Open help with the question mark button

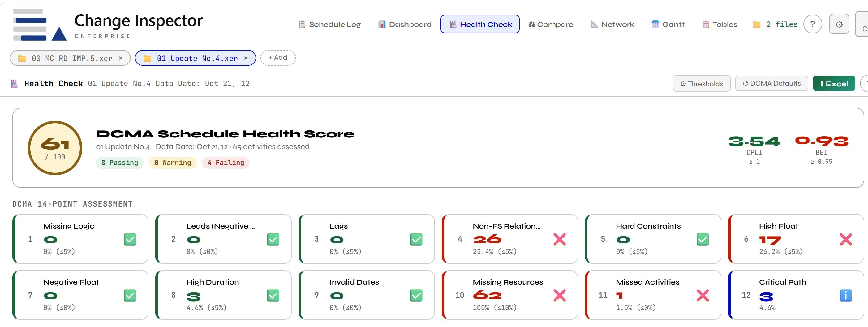pyautogui.click(x=813, y=24)
